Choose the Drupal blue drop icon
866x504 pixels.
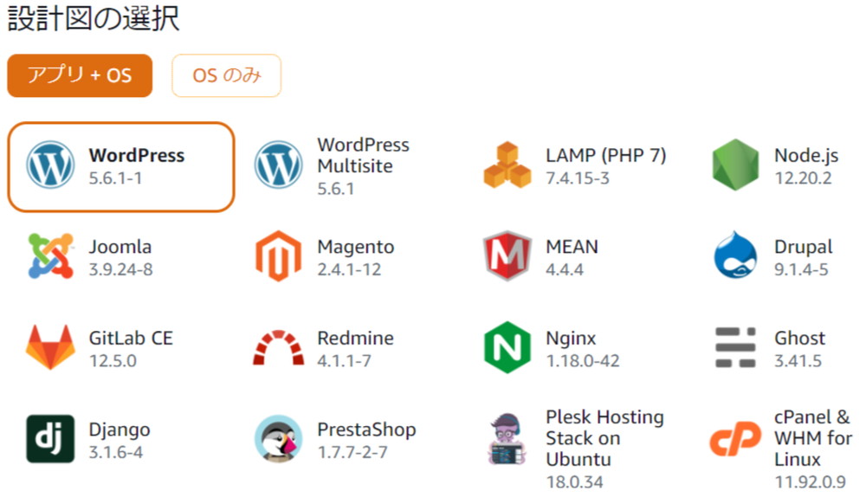(x=735, y=255)
